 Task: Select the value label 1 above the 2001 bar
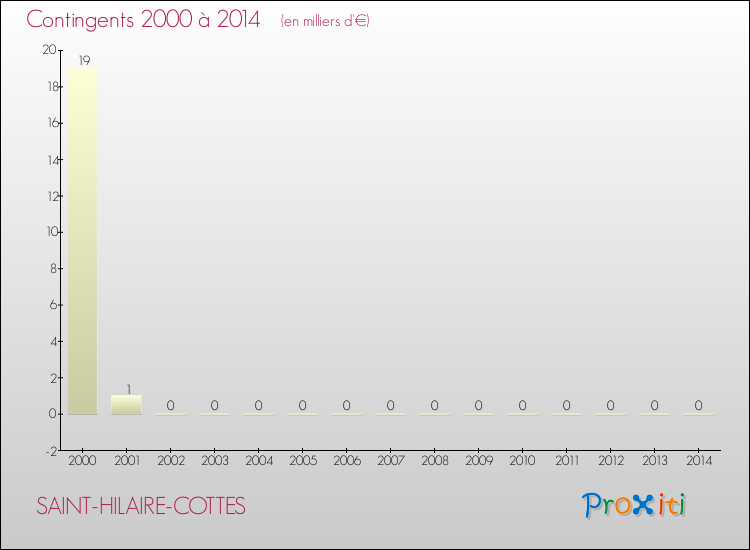pos(129,389)
